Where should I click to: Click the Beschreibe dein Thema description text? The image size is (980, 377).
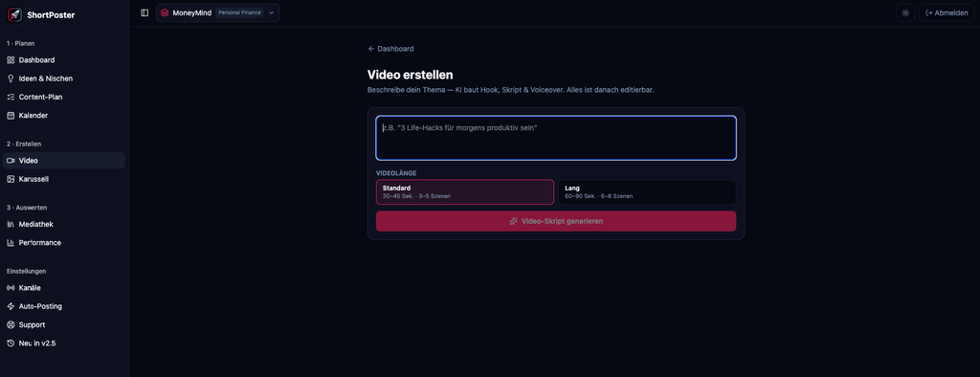pos(511,90)
